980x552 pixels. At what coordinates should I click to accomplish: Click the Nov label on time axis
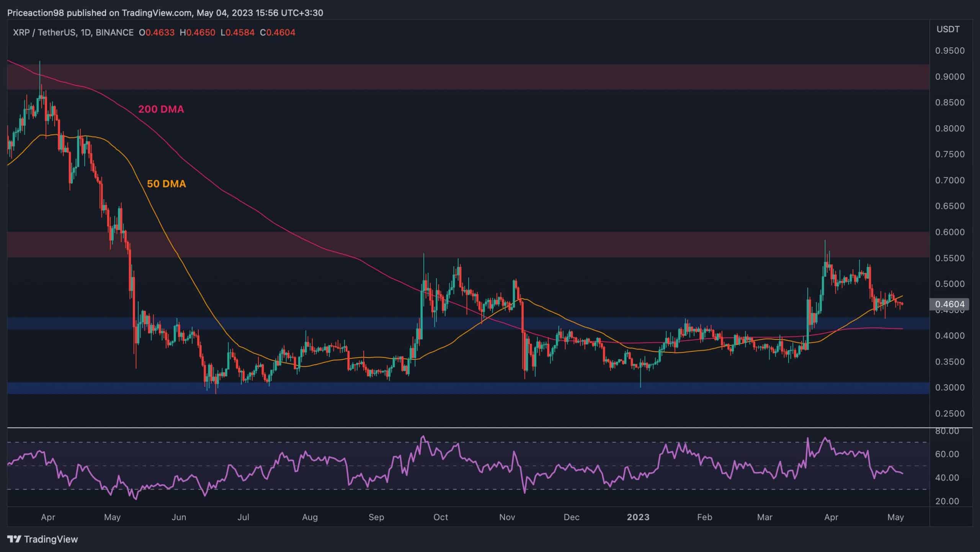coord(507,517)
